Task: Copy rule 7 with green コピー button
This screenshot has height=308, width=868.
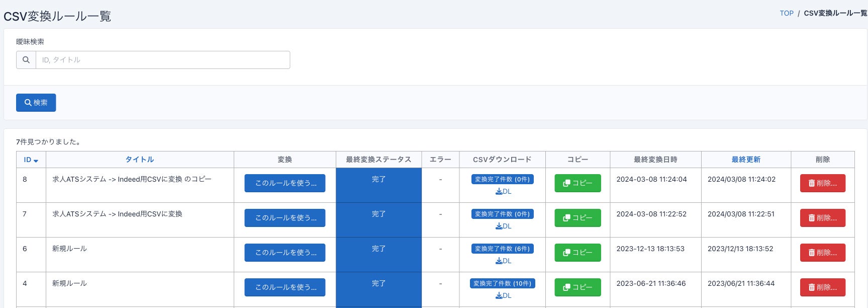Action: [577, 218]
